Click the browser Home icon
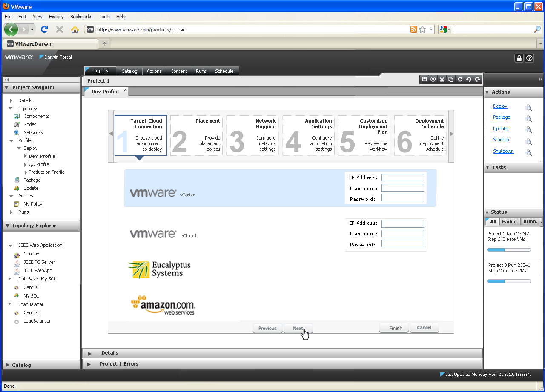 coord(75,29)
